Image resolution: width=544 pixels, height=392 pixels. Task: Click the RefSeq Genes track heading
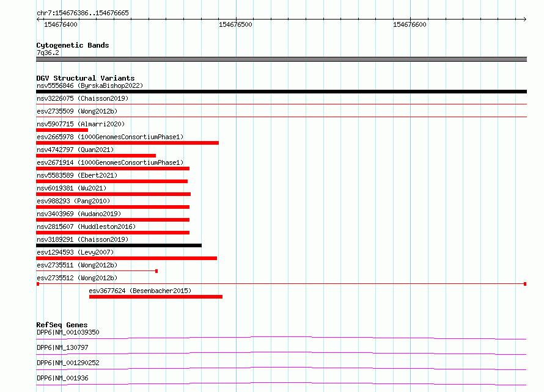[x=62, y=325]
